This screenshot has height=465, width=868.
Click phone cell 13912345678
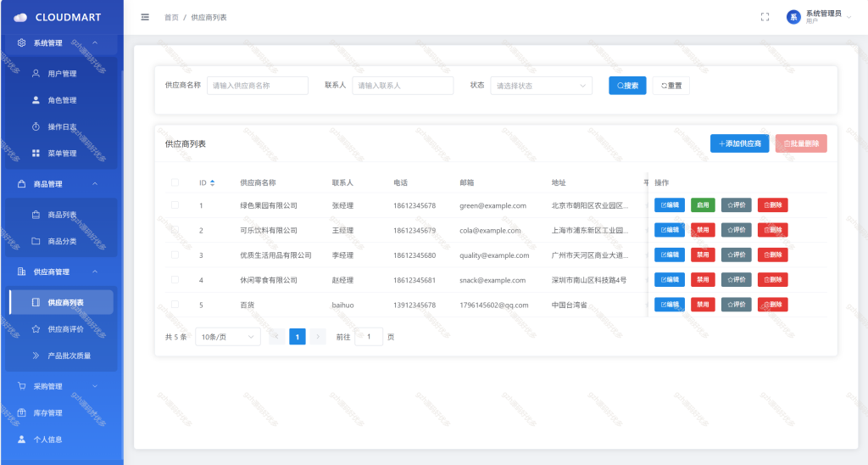tap(414, 305)
